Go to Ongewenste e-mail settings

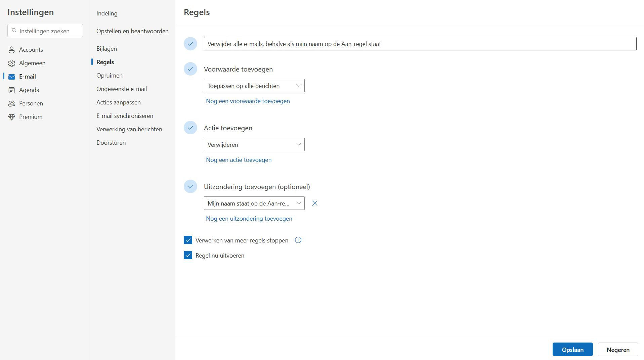coord(122,89)
